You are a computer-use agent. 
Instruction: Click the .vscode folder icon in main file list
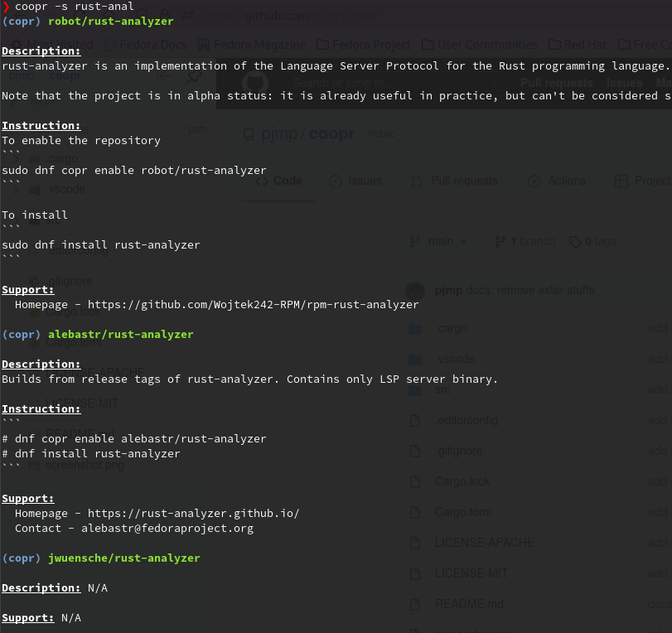pos(415,359)
